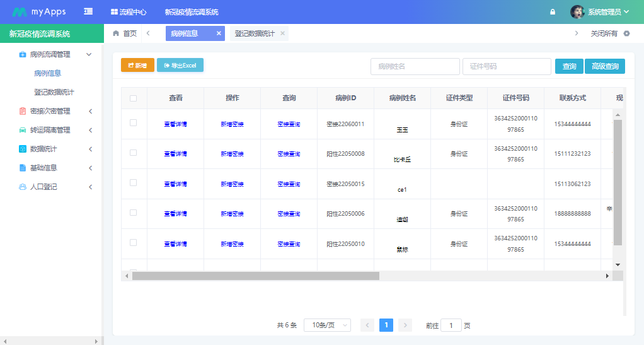Switch to the 登记数据统计 tab

click(x=255, y=33)
